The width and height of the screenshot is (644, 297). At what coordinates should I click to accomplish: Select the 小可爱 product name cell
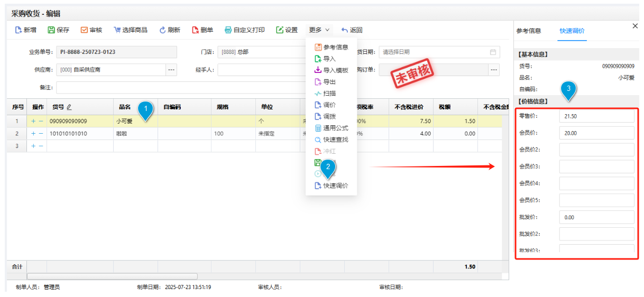pyautogui.click(x=135, y=121)
